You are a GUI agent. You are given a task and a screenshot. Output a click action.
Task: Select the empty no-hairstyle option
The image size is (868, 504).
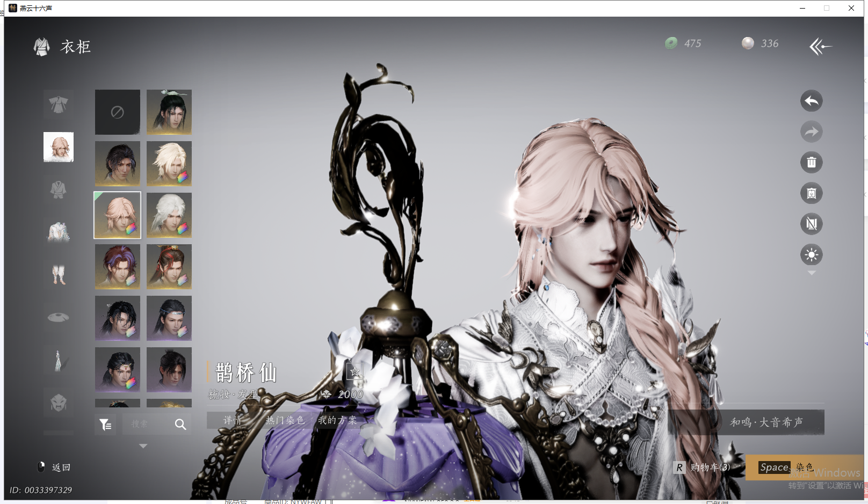click(x=118, y=112)
